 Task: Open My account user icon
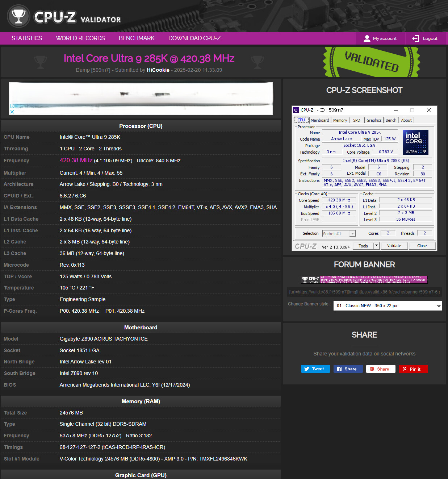pos(367,38)
